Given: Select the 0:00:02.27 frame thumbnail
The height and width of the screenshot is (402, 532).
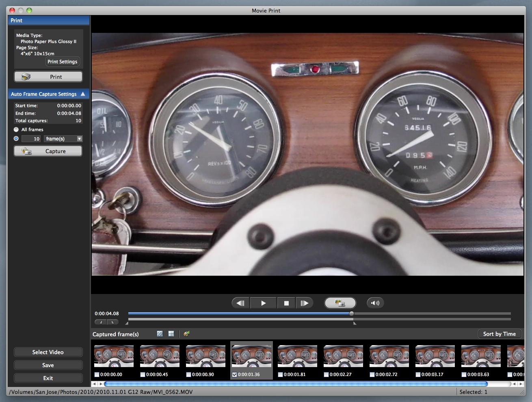Looking at the screenshot, I should click(343, 356).
